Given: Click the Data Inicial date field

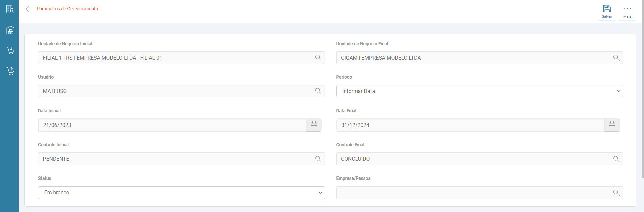Looking at the screenshot, I should 172,125.
